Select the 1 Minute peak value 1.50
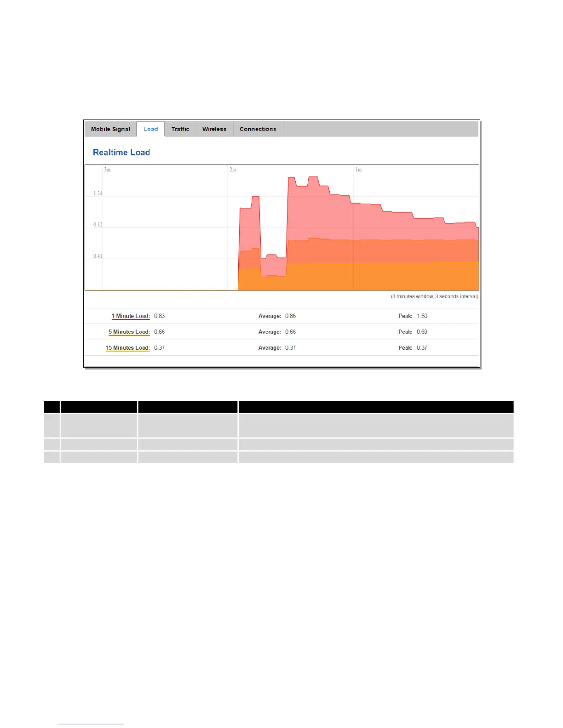Screen dimensions: 563x728 tap(422, 316)
